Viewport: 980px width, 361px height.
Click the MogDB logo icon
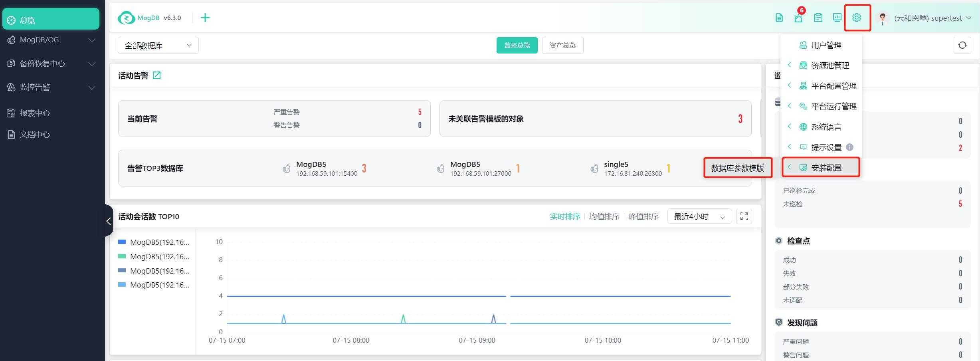[127, 18]
